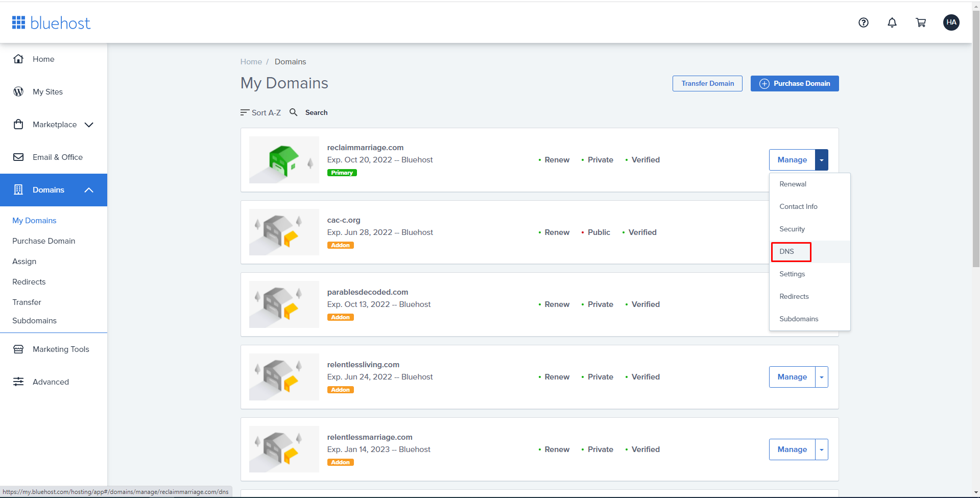Click the Email & Office envelope icon
980x498 pixels.
[18, 157]
